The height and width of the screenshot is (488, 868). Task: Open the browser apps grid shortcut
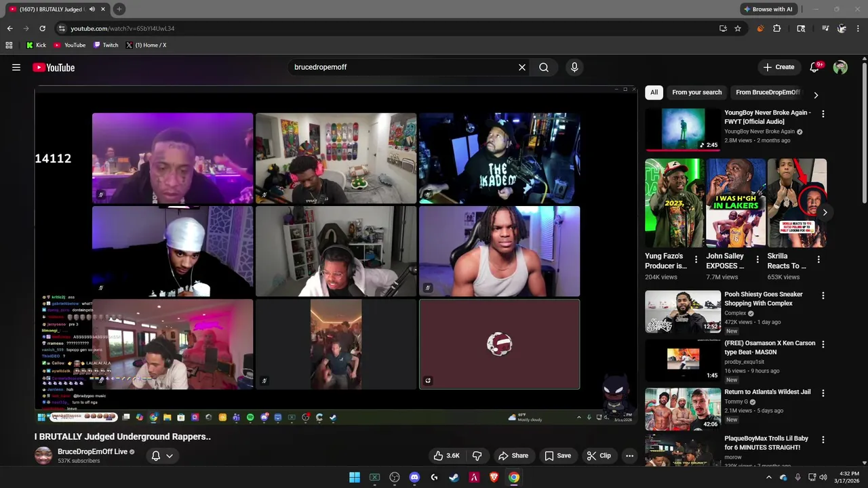pyautogui.click(x=9, y=45)
